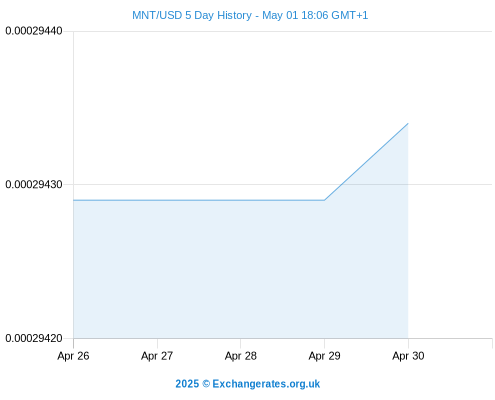
Task: Click the rising line segment midpoint
Action: click(366, 162)
